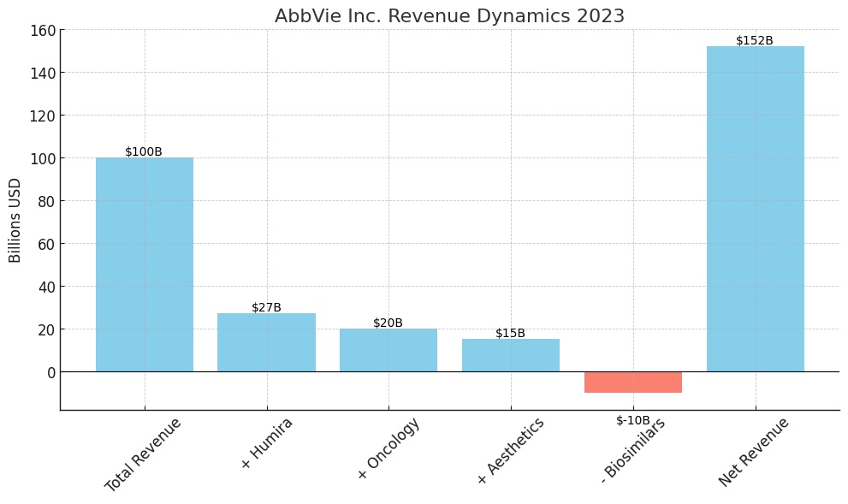Click the $-10B value label
The width and height of the screenshot is (848, 504).
632,420
